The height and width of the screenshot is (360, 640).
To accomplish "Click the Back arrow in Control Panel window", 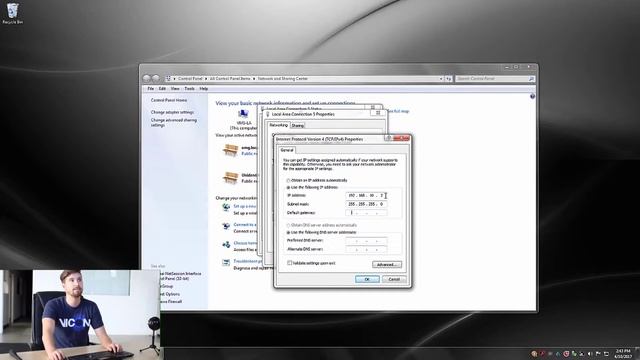I will (x=147, y=78).
